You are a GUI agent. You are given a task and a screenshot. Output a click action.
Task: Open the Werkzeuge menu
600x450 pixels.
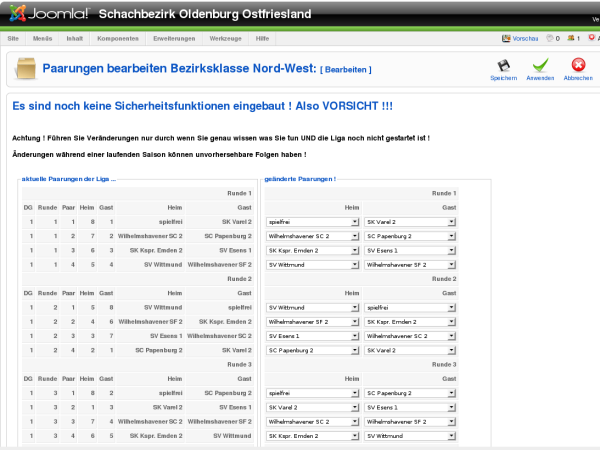tap(225, 38)
